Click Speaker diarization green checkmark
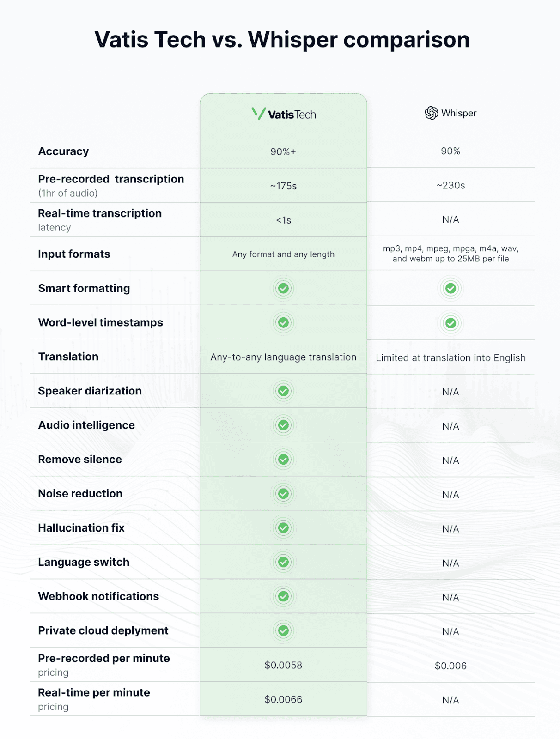 [x=283, y=391]
